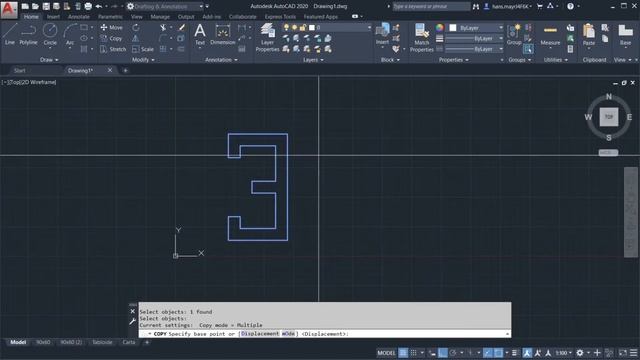Click the layer color swatch in Layers panel
The height and width of the screenshot is (360, 640).
312,27
